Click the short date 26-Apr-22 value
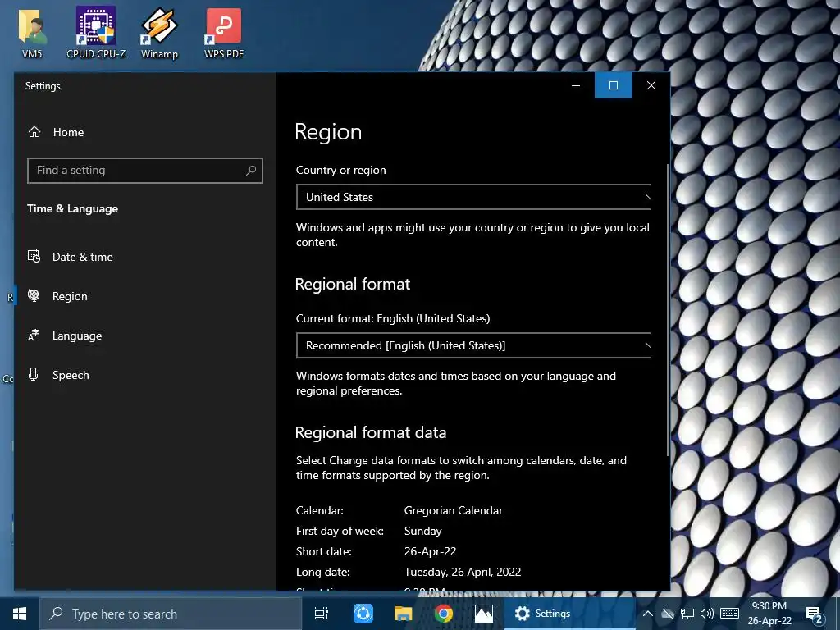Image resolution: width=840 pixels, height=630 pixels. pyautogui.click(x=430, y=551)
